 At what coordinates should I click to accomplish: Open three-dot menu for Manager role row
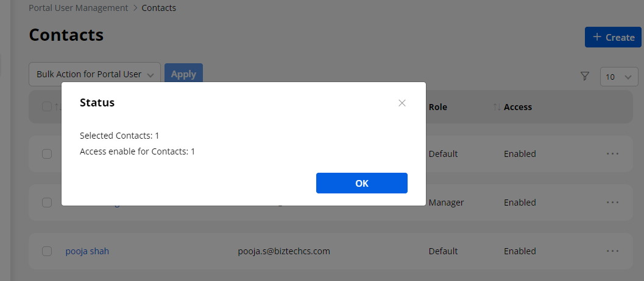(612, 203)
